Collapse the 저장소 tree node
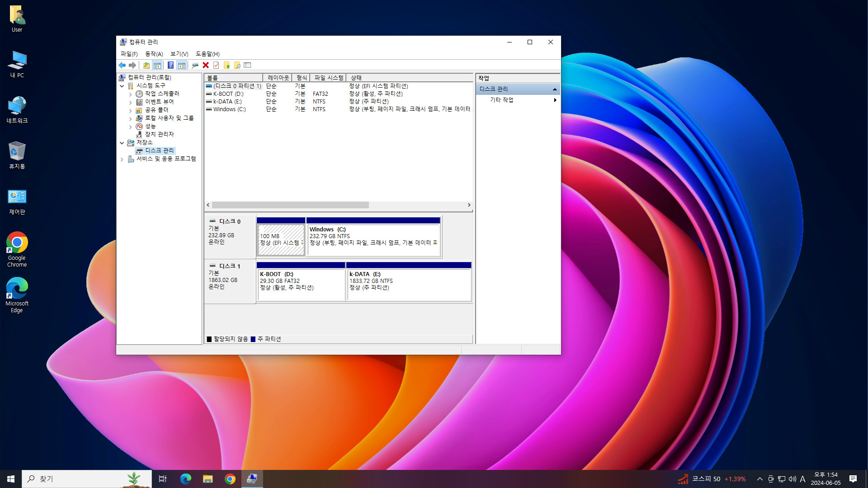The width and height of the screenshot is (868, 488). (x=122, y=142)
